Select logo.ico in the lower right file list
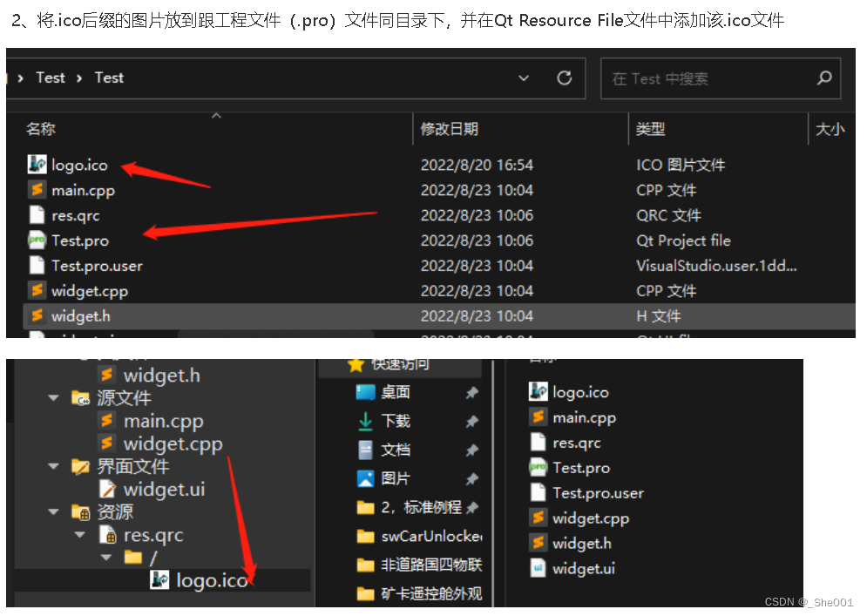The image size is (867, 616). click(x=580, y=392)
